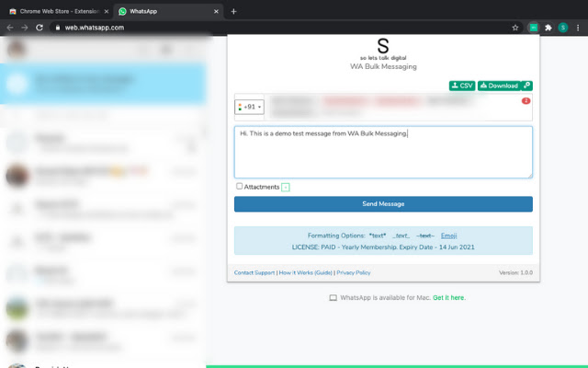Click the Download button
588x368 pixels.
tap(499, 86)
